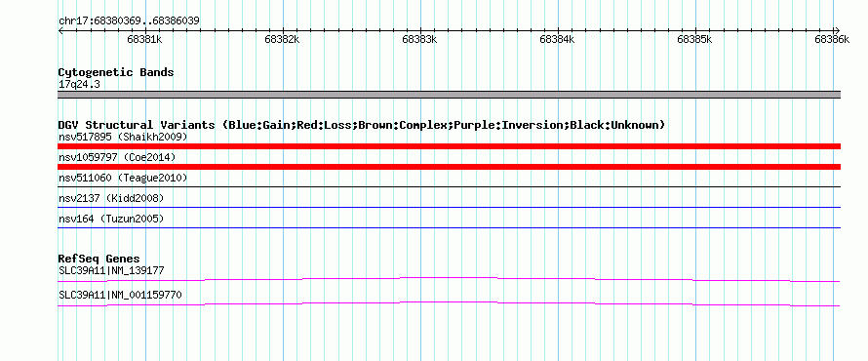Click the red bar for nsv1059797
Viewport: 868px width, 361px height.
click(449, 167)
